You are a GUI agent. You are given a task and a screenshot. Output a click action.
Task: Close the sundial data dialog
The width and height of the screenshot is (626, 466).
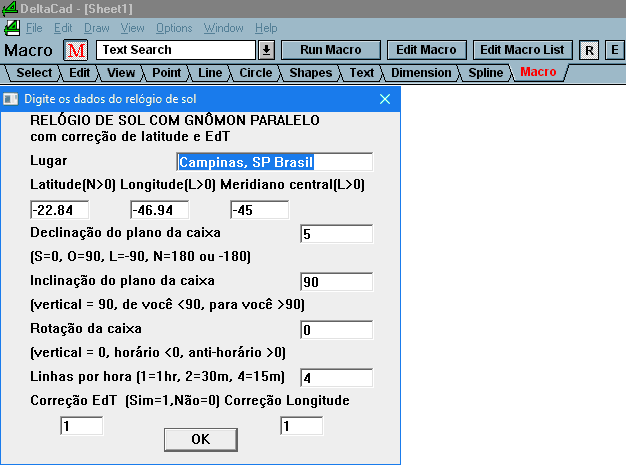coord(385,99)
